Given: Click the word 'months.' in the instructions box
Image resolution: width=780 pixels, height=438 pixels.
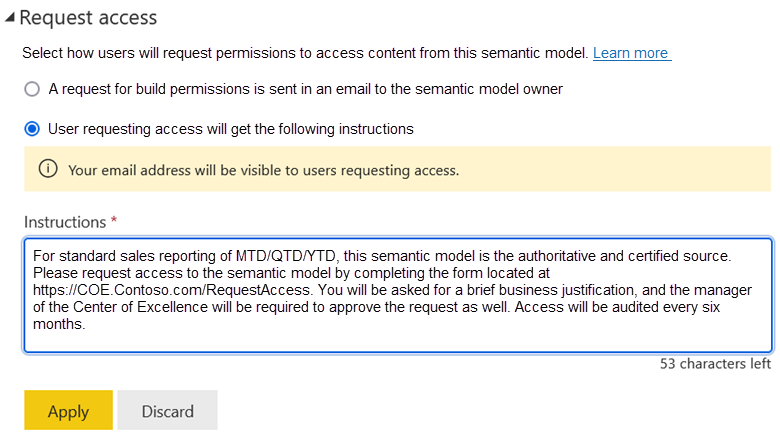Looking at the screenshot, I should click(x=56, y=323).
